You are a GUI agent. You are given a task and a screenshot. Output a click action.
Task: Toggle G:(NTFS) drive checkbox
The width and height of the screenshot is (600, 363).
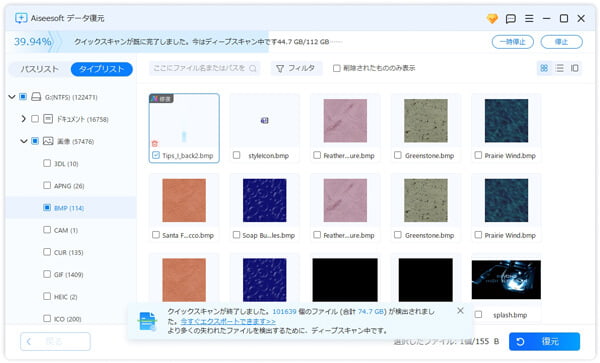point(23,97)
